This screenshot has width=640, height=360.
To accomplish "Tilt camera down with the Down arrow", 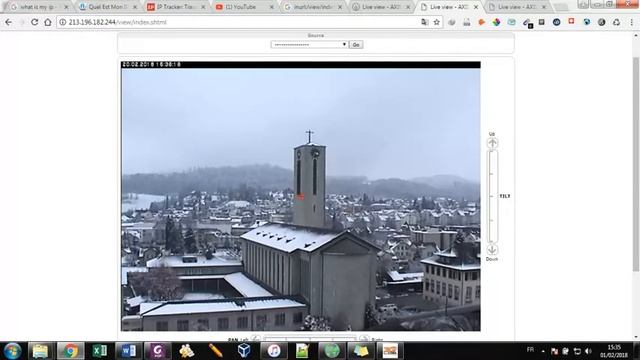I will [x=492, y=249].
